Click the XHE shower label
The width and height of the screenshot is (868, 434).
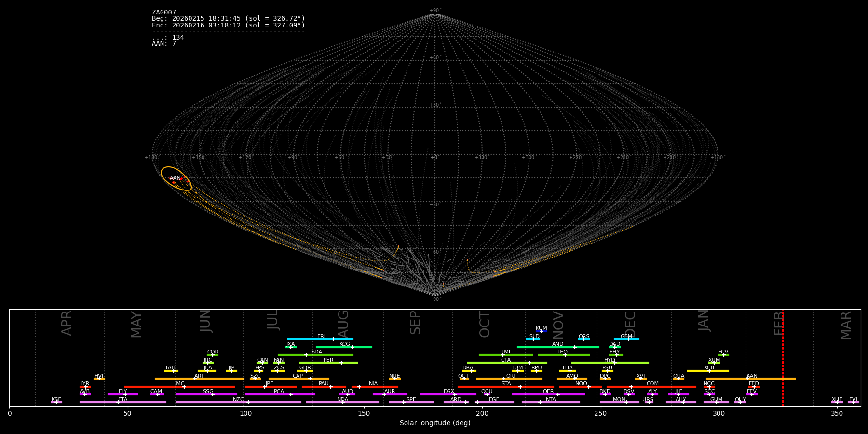837,400
